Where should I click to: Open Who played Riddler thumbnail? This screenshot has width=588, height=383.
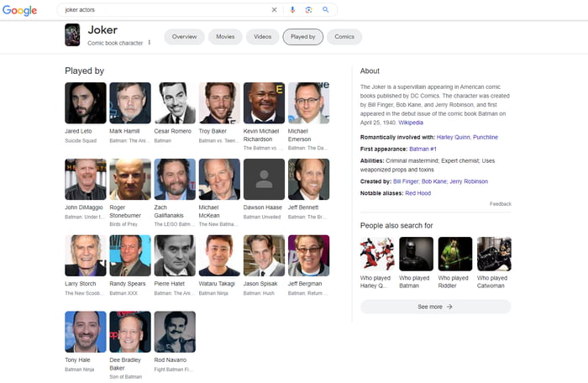(454, 254)
